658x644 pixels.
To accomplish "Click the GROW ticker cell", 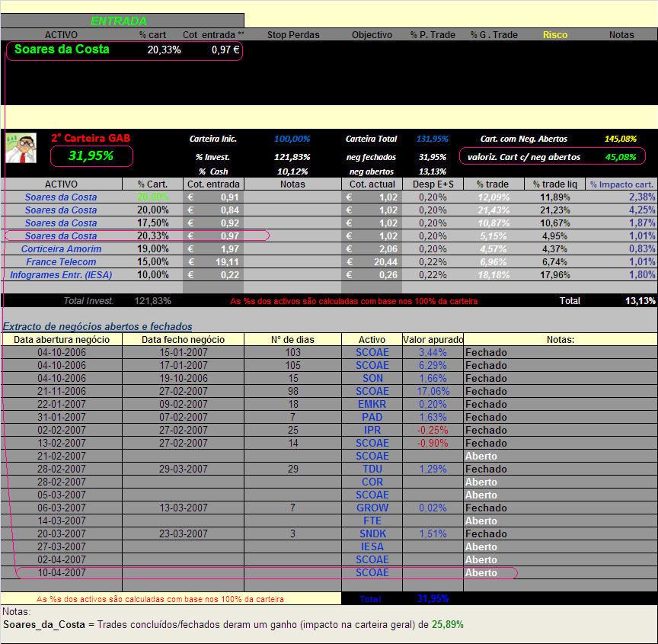I will point(372,508).
